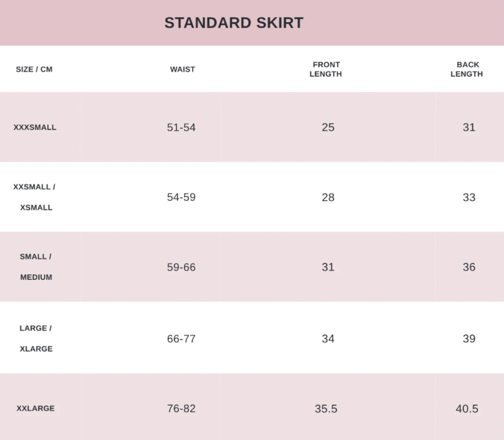Image resolution: width=504 pixels, height=440 pixels.
Task: Click the 76-82 waist value
Action: (x=181, y=408)
